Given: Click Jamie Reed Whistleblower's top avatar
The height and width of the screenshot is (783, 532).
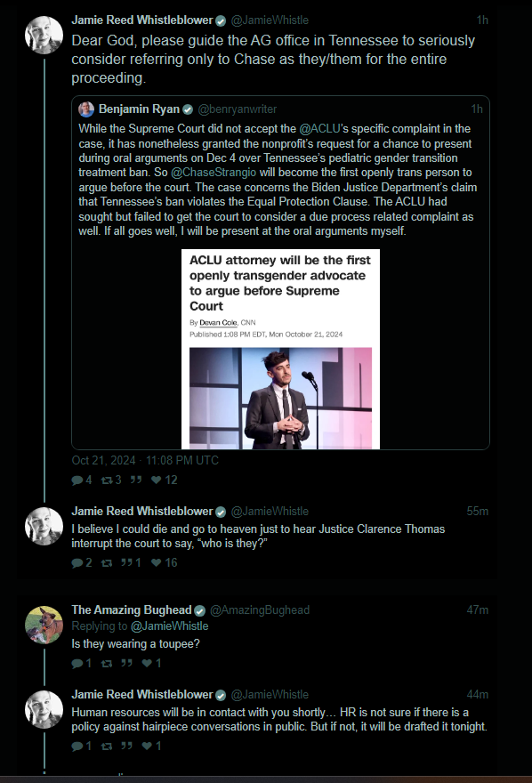Looking at the screenshot, I should 44,35.
